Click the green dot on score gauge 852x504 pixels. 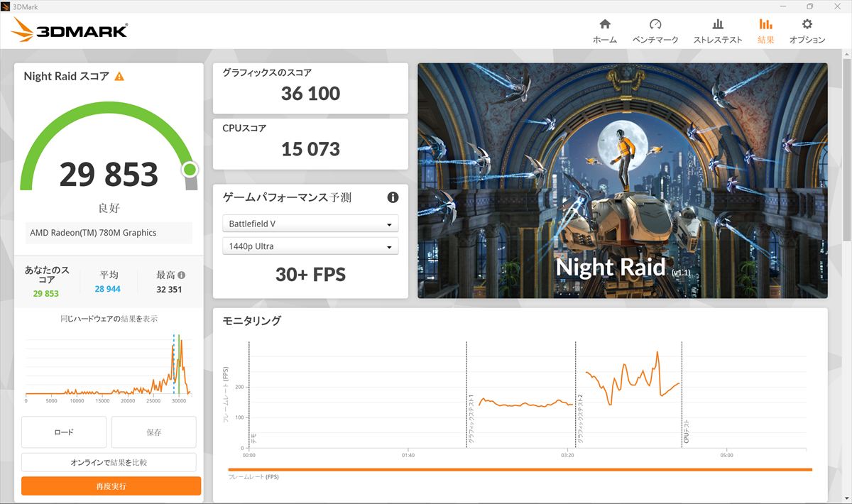pyautogui.click(x=190, y=170)
